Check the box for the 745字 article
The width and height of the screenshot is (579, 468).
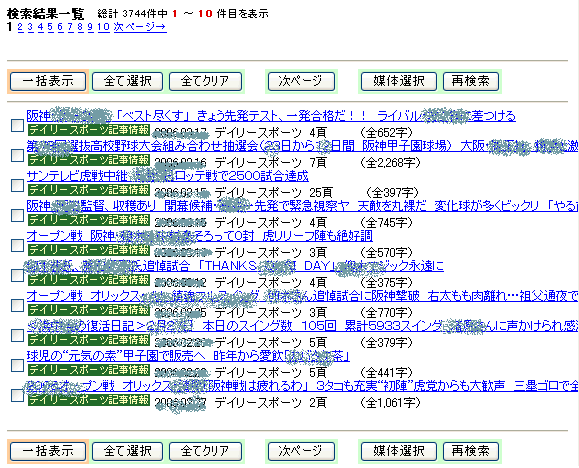click(x=17, y=215)
